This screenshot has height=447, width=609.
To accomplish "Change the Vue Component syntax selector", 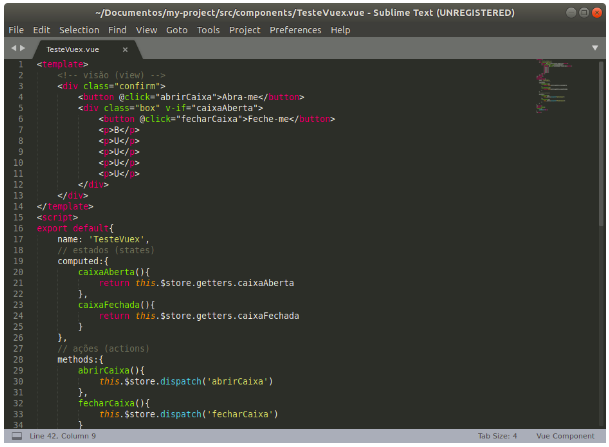I will pos(565,436).
